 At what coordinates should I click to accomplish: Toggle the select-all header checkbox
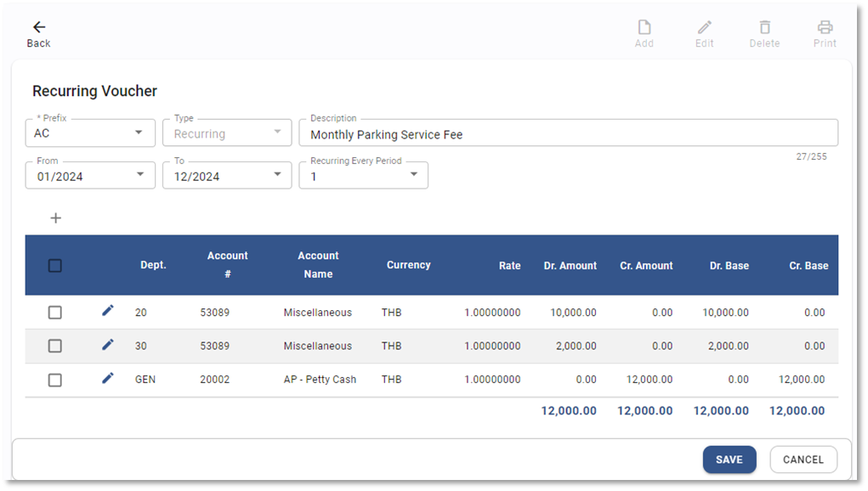click(55, 266)
